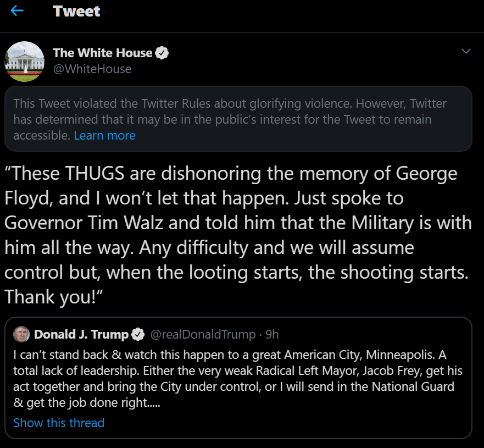Open the @realDonaldTrump handle
The height and width of the screenshot is (448, 484).
(203, 334)
